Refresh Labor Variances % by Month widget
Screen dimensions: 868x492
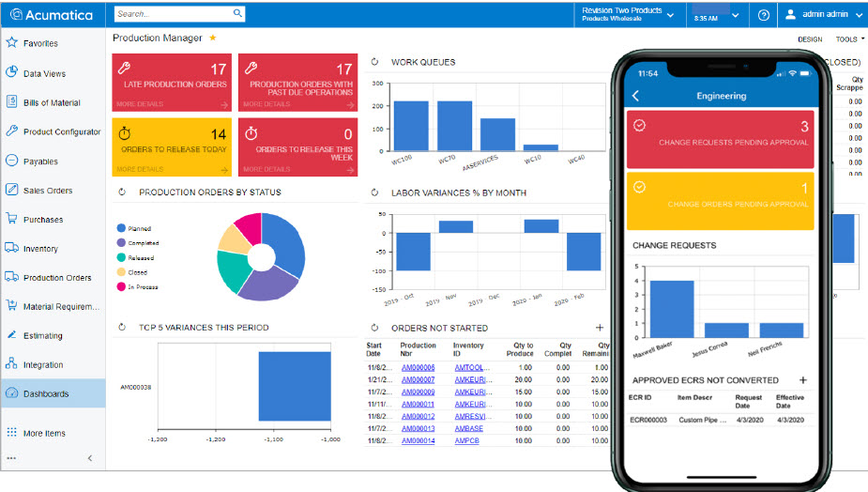click(374, 192)
